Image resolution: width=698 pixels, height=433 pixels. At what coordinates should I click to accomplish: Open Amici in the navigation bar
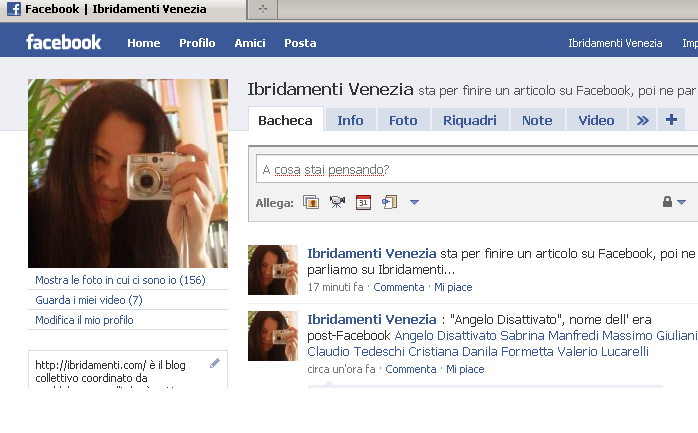tap(250, 43)
